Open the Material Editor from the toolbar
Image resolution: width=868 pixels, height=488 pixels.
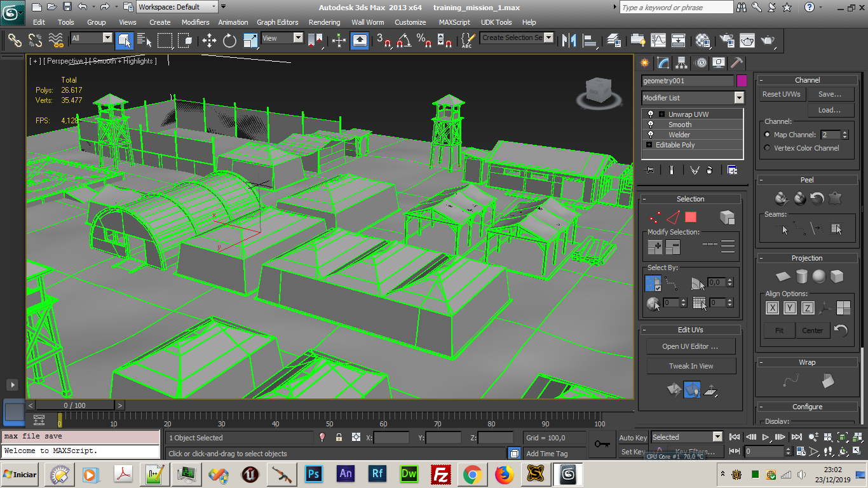[703, 41]
